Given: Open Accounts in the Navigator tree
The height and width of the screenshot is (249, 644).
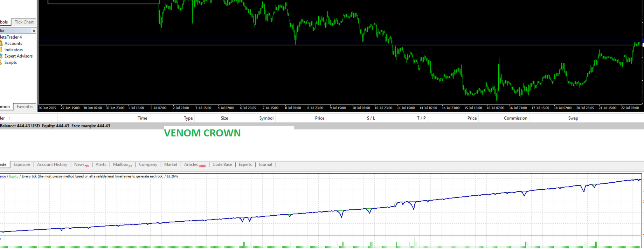Looking at the screenshot, I should click(13, 43).
